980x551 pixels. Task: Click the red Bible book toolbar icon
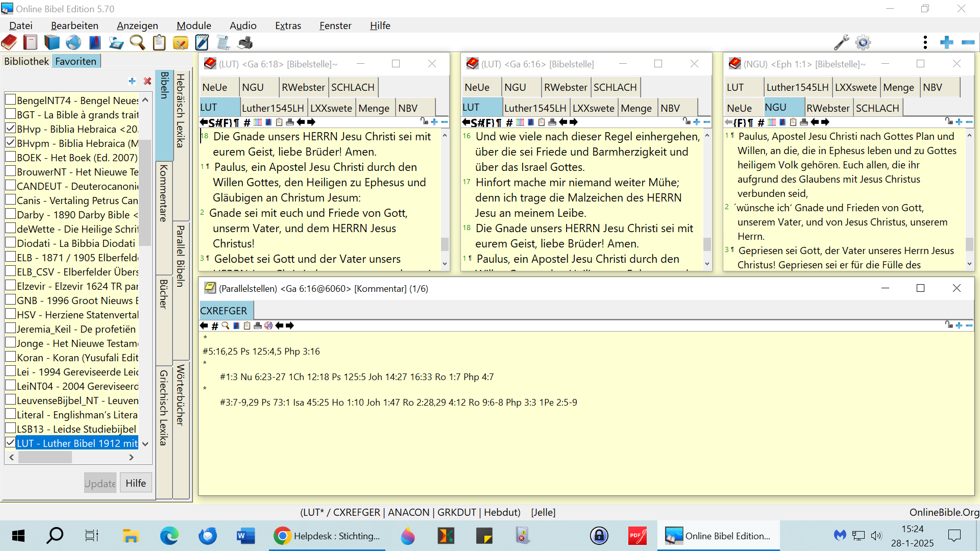point(9,43)
